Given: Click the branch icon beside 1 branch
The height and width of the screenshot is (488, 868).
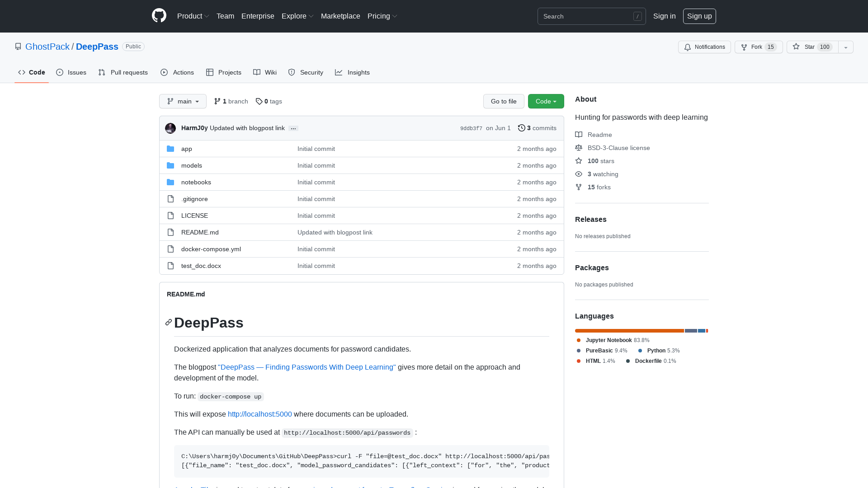Looking at the screenshot, I should pyautogui.click(x=217, y=101).
